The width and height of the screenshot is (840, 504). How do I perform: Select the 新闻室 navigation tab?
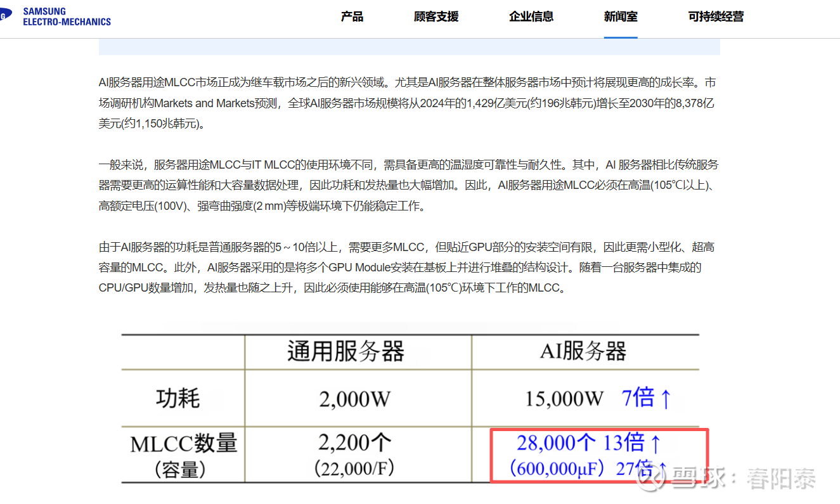pos(621,16)
